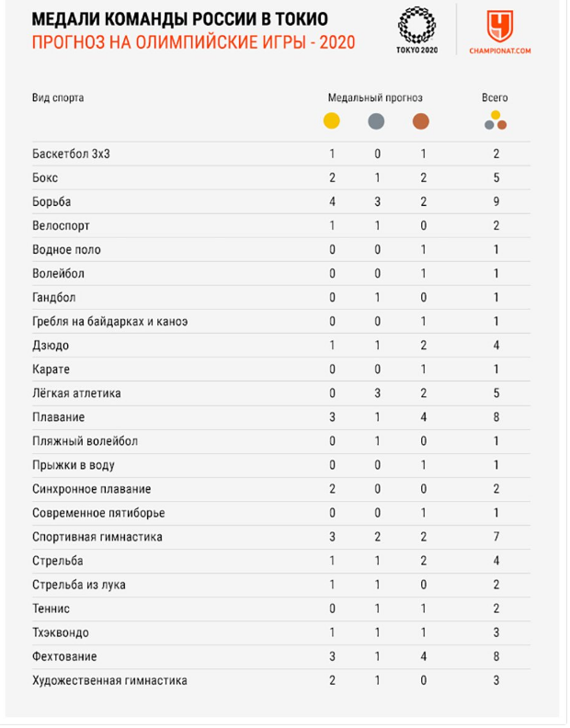Image resolution: width=570 pixels, height=728 pixels.
Task: Click the bronze medal circle icon
Action: tap(421, 121)
